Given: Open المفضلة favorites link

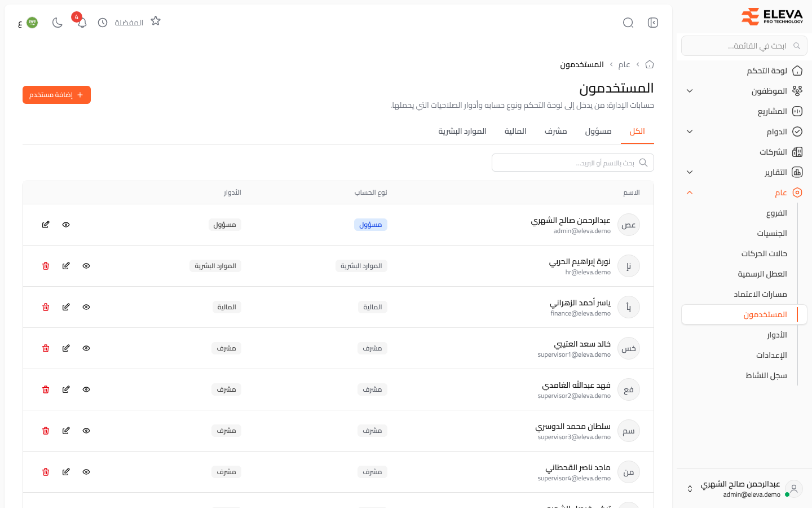Looking at the screenshot, I should (129, 23).
